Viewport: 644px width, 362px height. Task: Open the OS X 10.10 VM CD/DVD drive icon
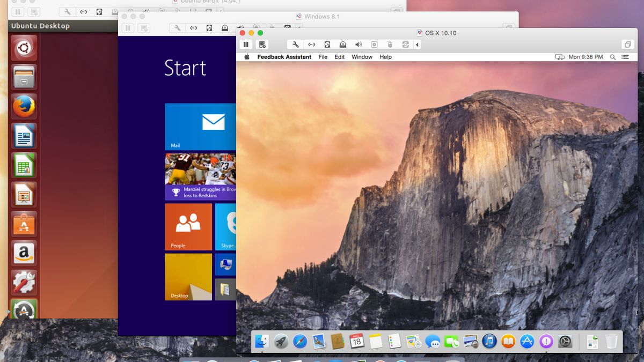(342, 45)
